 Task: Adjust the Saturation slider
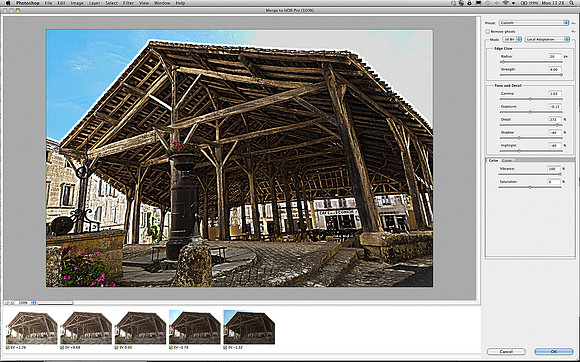[x=530, y=187]
